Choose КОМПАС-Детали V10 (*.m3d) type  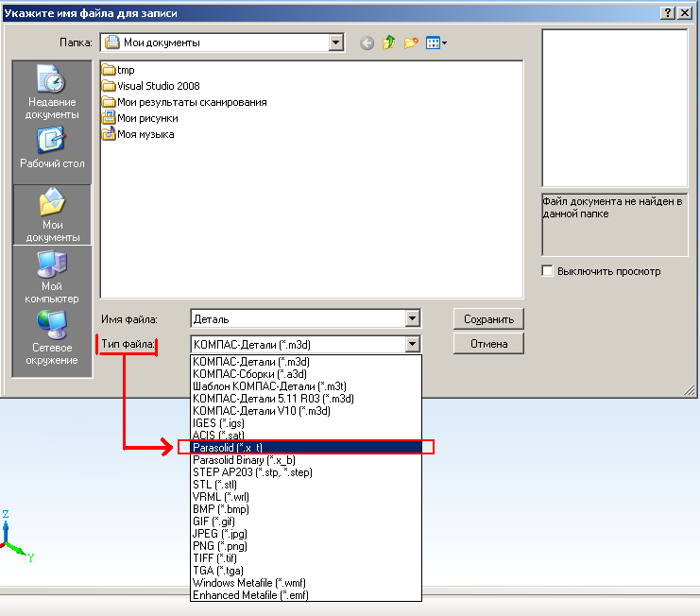(x=306, y=411)
